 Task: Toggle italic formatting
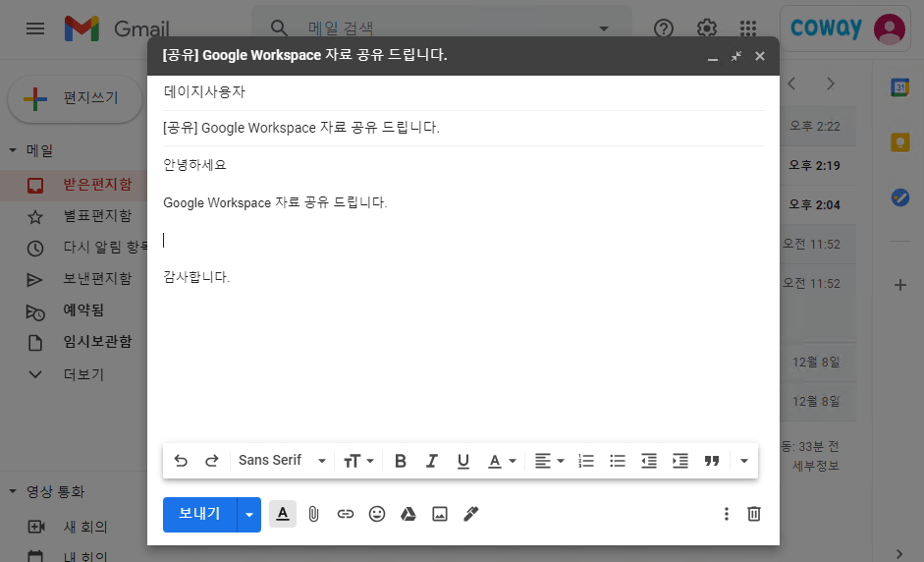click(x=432, y=461)
